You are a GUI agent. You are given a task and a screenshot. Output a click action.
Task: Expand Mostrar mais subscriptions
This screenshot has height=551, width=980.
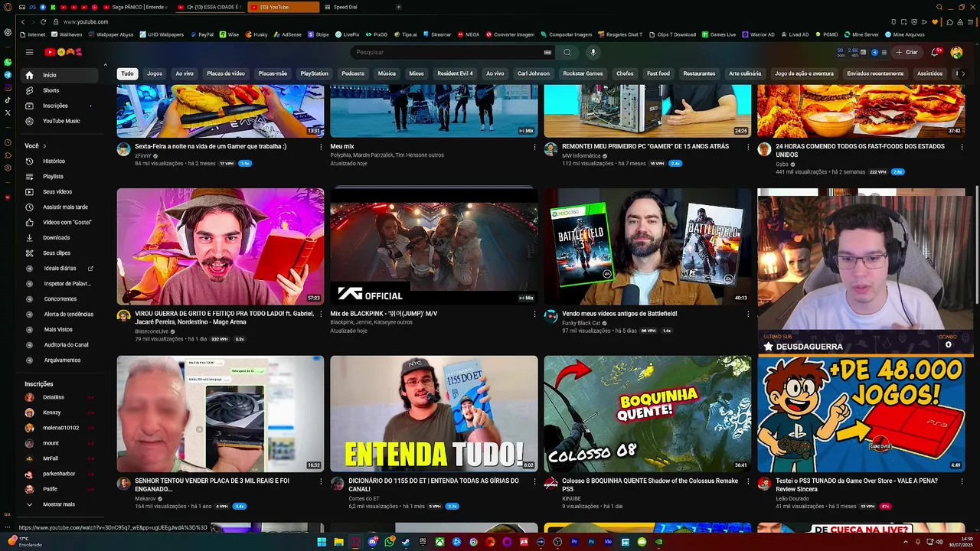(x=60, y=504)
